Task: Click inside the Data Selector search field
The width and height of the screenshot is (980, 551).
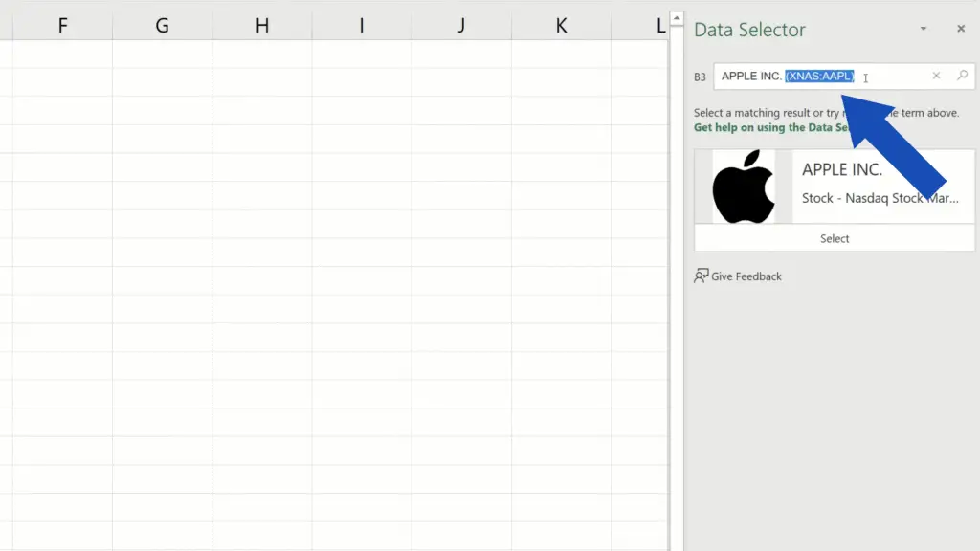Action: coord(844,77)
